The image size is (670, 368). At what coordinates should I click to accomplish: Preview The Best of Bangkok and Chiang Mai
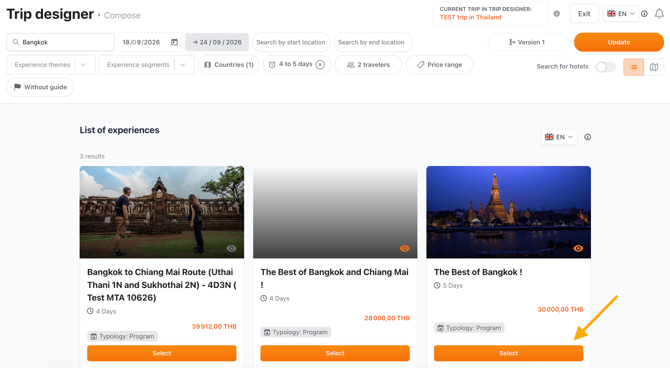point(405,248)
